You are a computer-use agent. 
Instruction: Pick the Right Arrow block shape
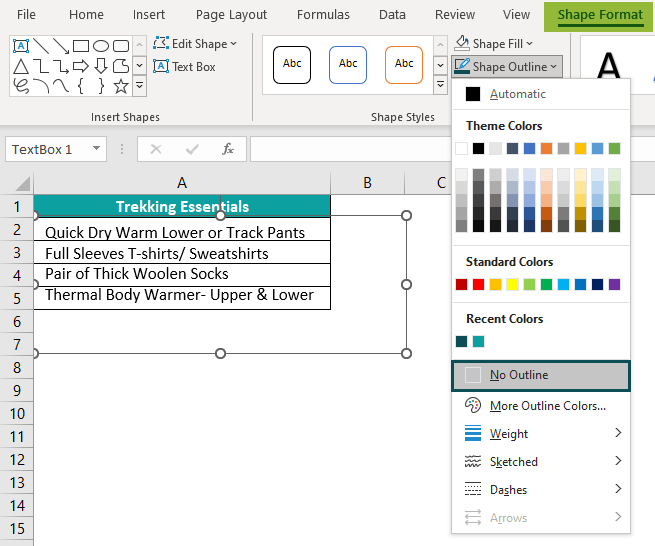81,66
